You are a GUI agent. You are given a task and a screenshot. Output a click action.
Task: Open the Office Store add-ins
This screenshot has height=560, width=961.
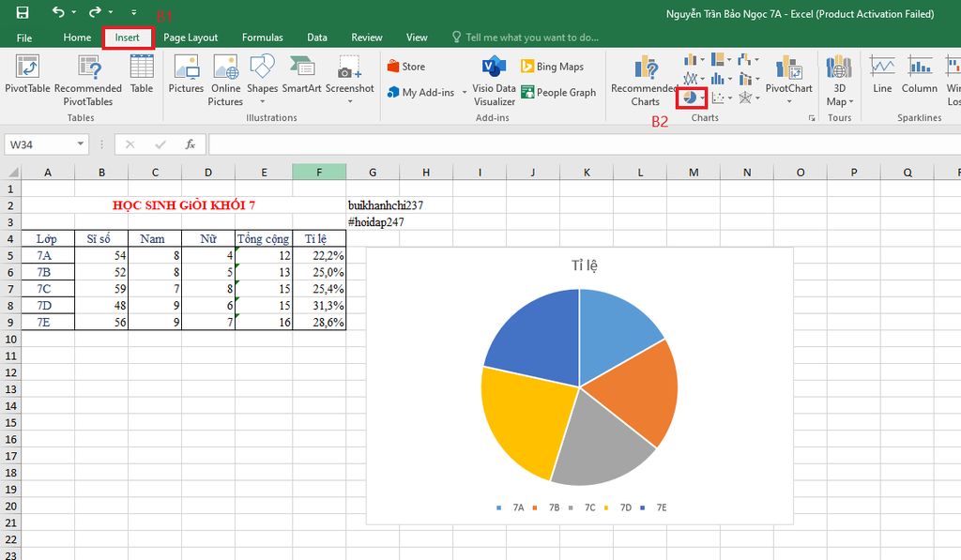(406, 67)
